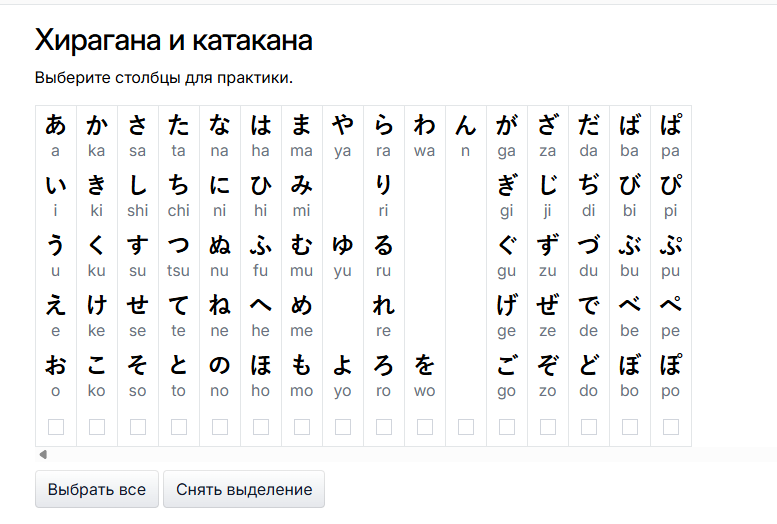777x524 pixels.
Task: Tick the 'pa' column checkbox
Action: (671, 427)
